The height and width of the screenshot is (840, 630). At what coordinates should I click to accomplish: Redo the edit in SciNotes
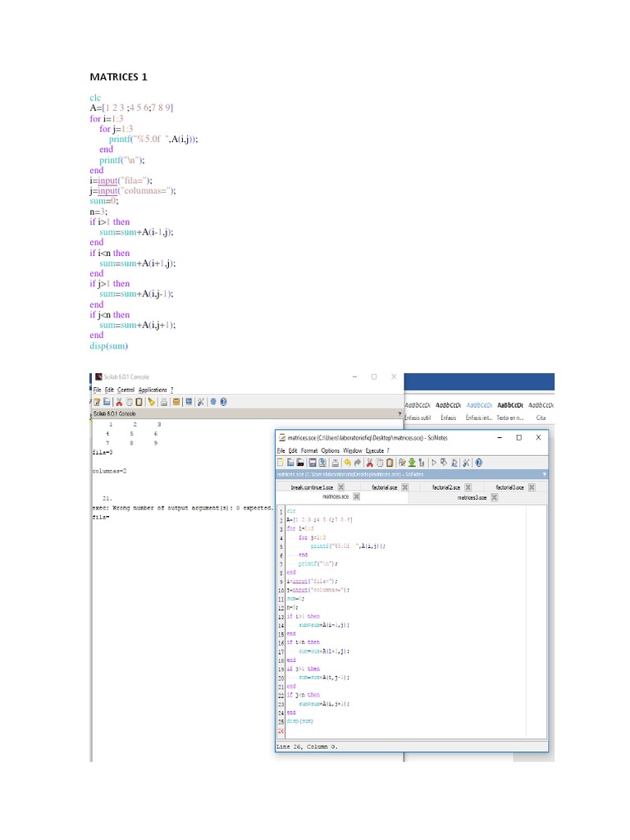(358, 463)
